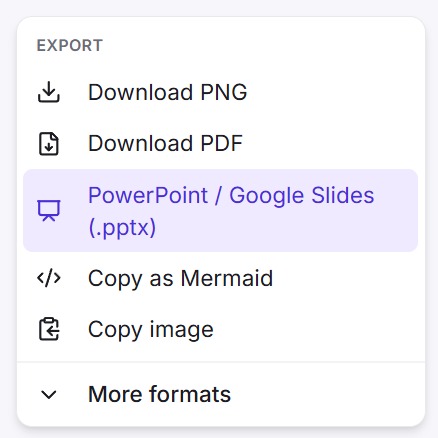Expand the More formats chevron
The height and width of the screenshot is (438, 438).
49,395
